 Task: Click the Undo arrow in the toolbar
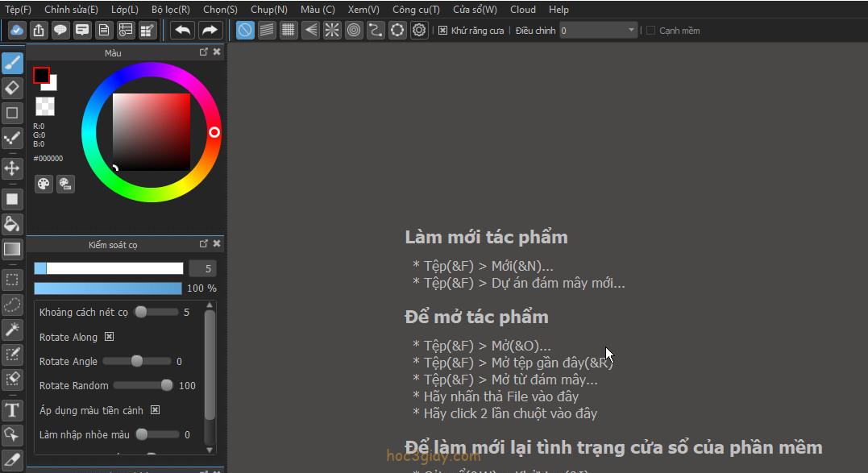tap(183, 31)
